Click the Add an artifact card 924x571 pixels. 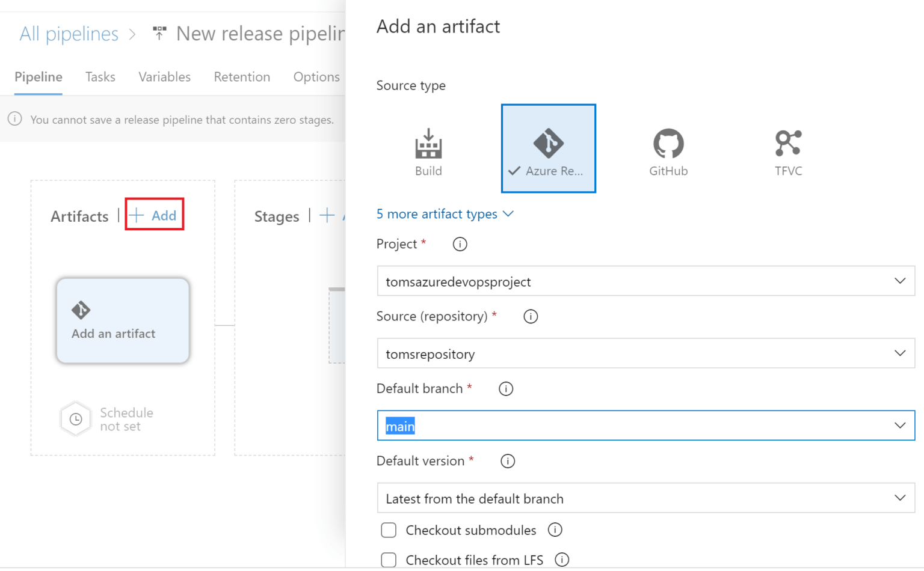123,321
